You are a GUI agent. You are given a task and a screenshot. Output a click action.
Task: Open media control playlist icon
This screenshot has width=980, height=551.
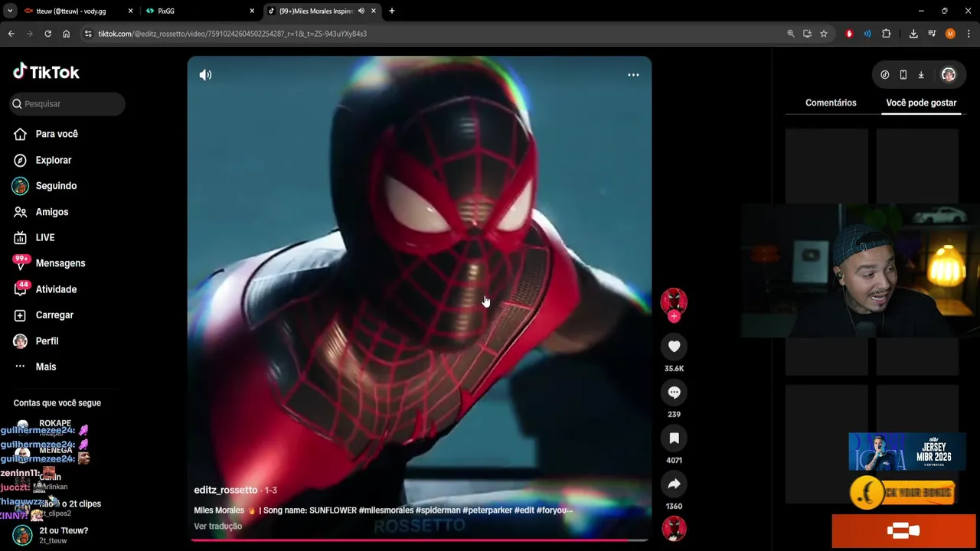pyautogui.click(x=932, y=34)
